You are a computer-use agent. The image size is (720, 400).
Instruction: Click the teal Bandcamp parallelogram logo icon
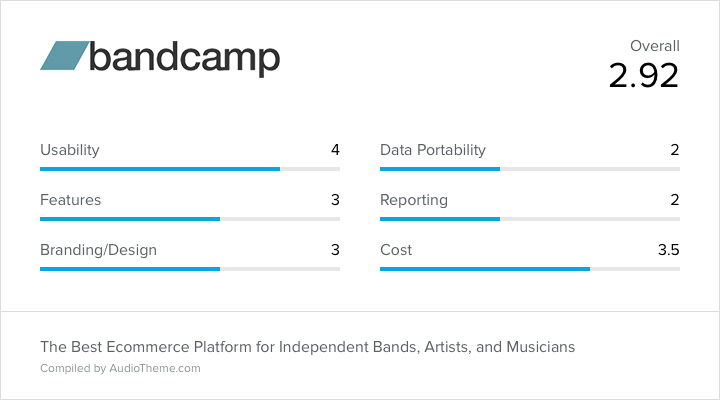pyautogui.click(x=65, y=56)
